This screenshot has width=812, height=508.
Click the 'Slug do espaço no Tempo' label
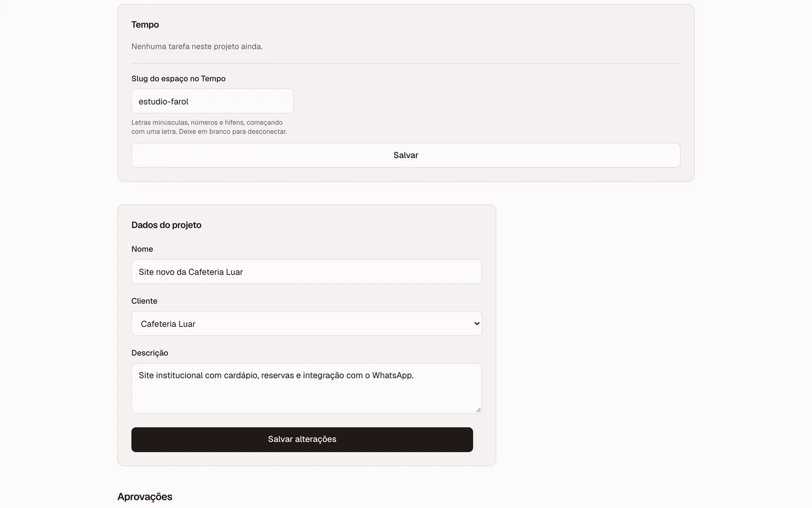pyautogui.click(x=178, y=78)
